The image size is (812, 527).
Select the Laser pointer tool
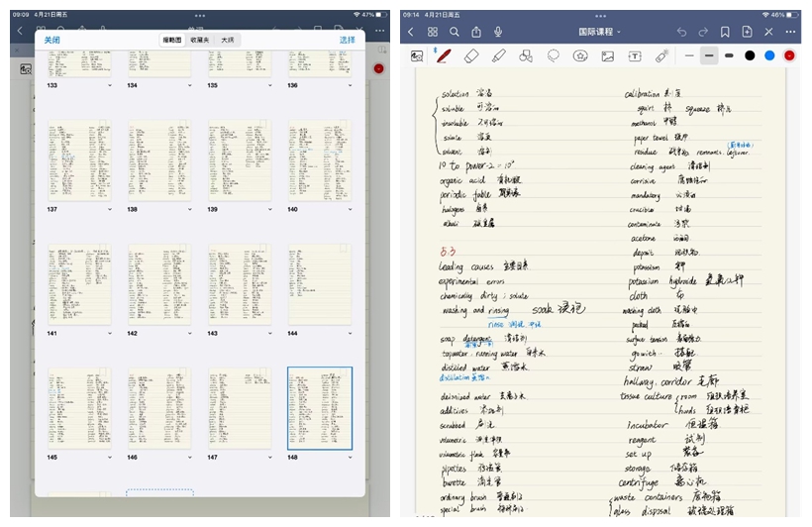pyautogui.click(x=661, y=55)
